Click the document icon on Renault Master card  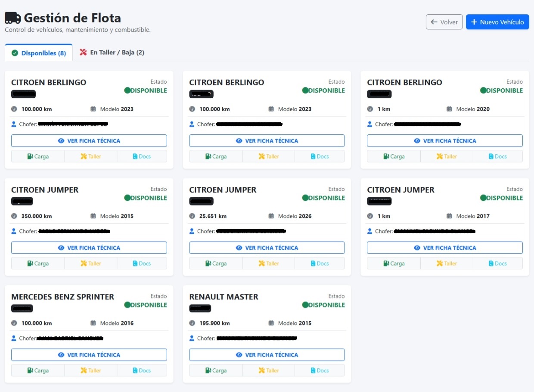[313, 370]
